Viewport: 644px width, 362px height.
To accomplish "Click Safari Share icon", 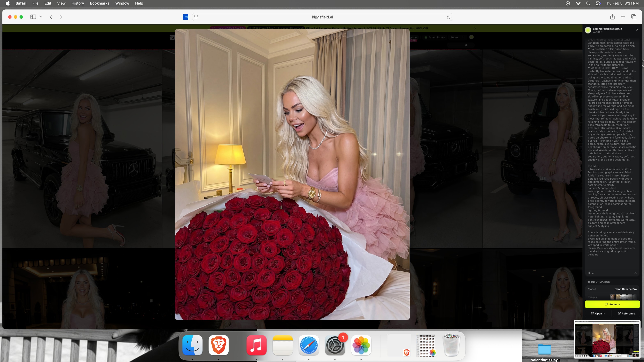I will tap(612, 17).
